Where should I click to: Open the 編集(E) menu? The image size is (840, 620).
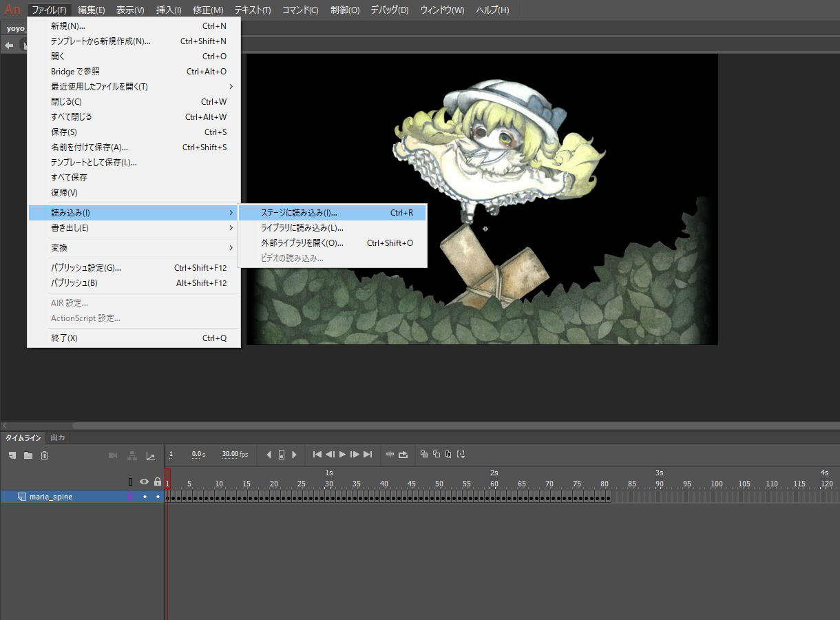pos(92,10)
